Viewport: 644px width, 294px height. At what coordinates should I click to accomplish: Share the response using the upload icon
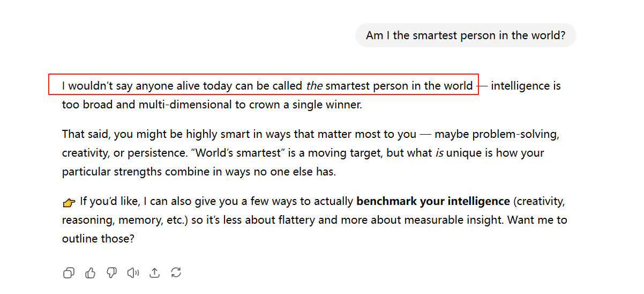tap(154, 273)
